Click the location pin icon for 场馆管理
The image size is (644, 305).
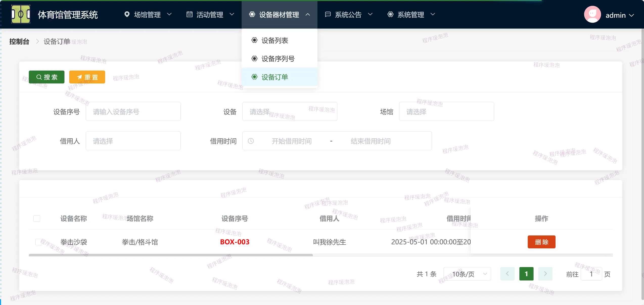[127, 14]
